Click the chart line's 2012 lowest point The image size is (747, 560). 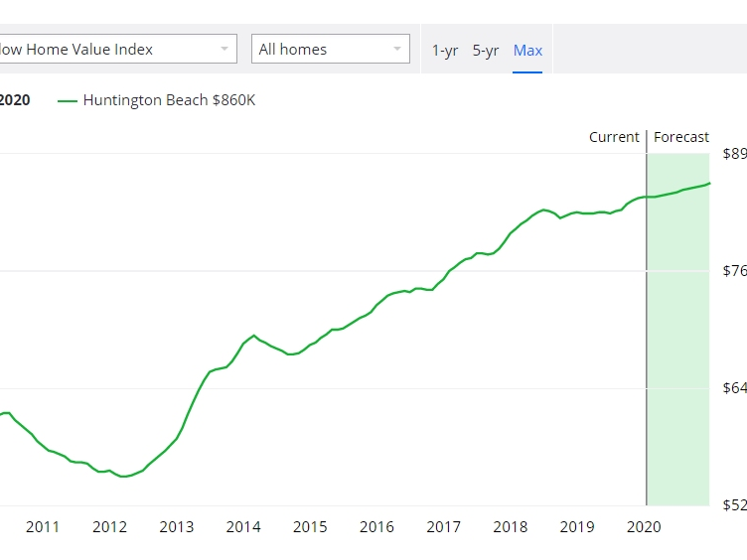[123, 477]
